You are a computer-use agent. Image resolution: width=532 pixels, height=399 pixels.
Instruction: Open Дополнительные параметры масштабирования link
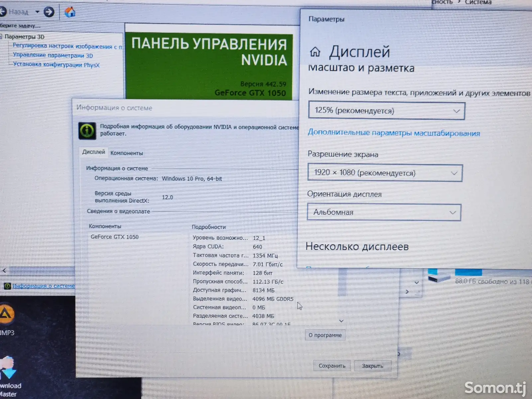point(394,133)
